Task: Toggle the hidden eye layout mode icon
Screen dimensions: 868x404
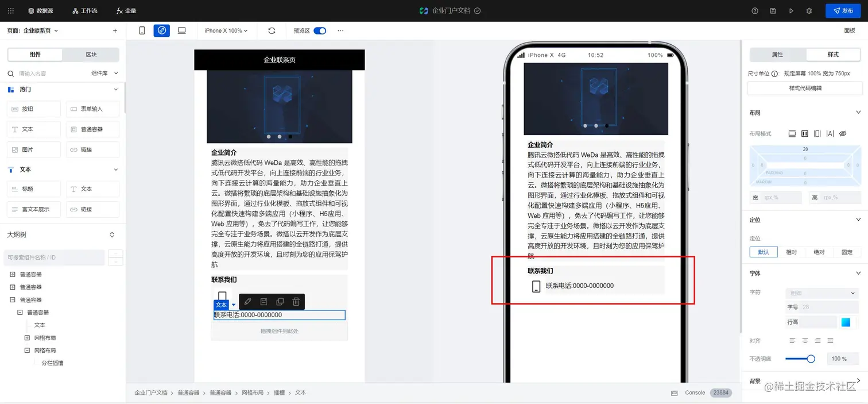Action: pos(843,134)
